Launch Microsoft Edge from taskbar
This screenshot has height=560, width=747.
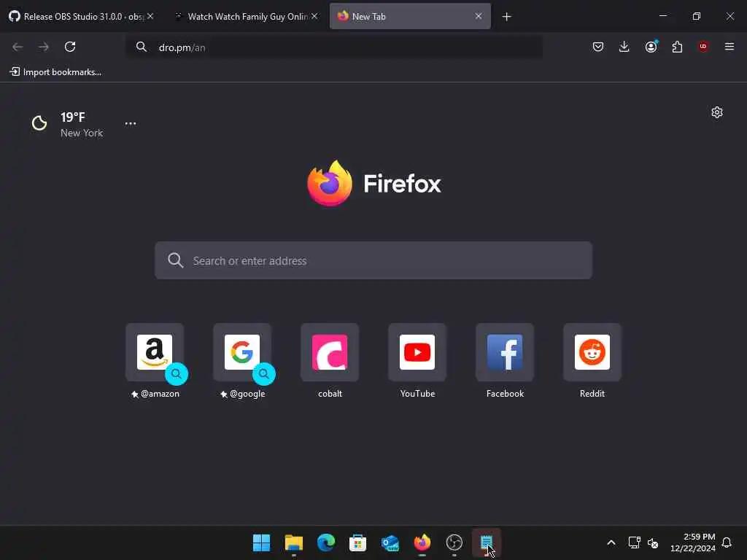326,542
